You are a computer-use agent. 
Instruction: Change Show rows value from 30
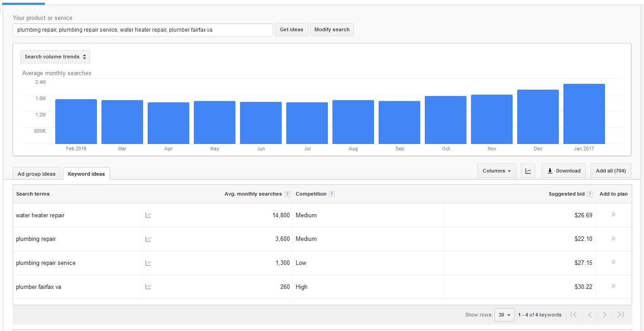504,314
